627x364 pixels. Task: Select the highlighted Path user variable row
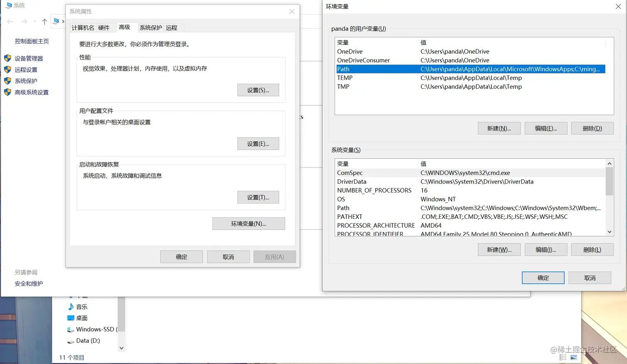471,69
